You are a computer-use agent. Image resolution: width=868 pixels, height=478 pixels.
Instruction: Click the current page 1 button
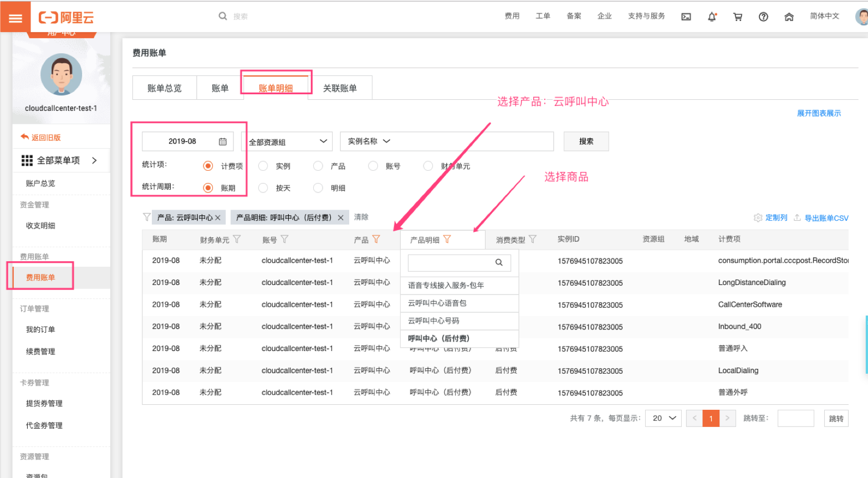click(x=711, y=418)
